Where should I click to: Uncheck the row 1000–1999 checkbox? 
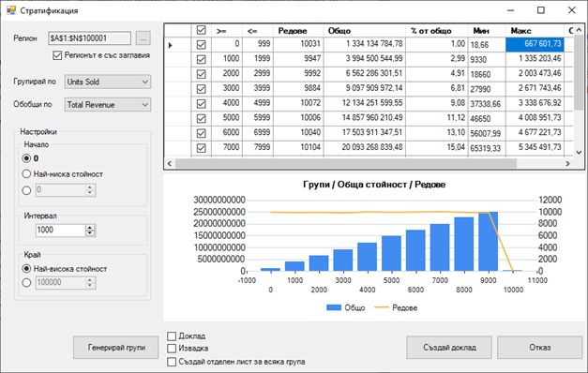202,60
